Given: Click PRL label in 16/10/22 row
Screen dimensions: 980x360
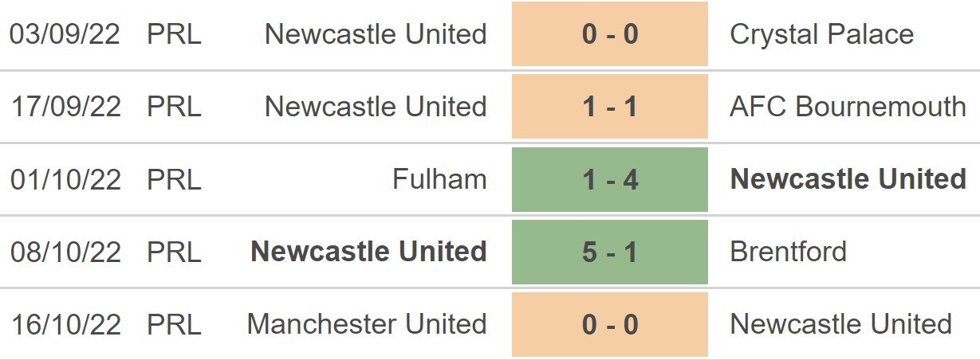Looking at the screenshot, I should (x=174, y=324).
